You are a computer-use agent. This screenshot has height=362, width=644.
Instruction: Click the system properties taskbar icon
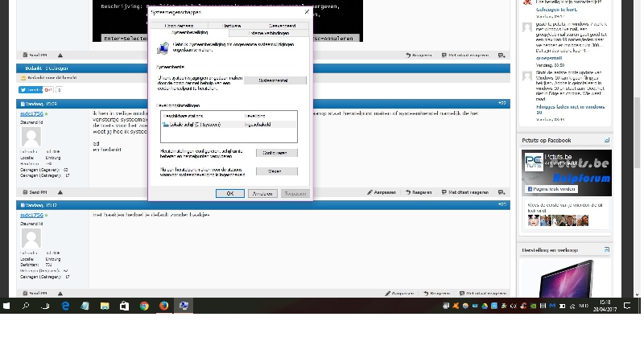184,306
